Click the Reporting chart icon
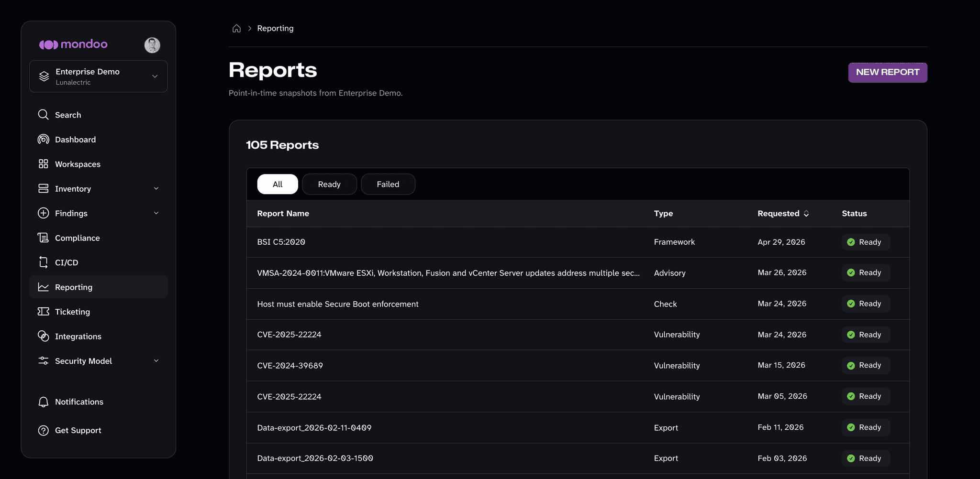The image size is (980, 479). pyautogui.click(x=43, y=287)
